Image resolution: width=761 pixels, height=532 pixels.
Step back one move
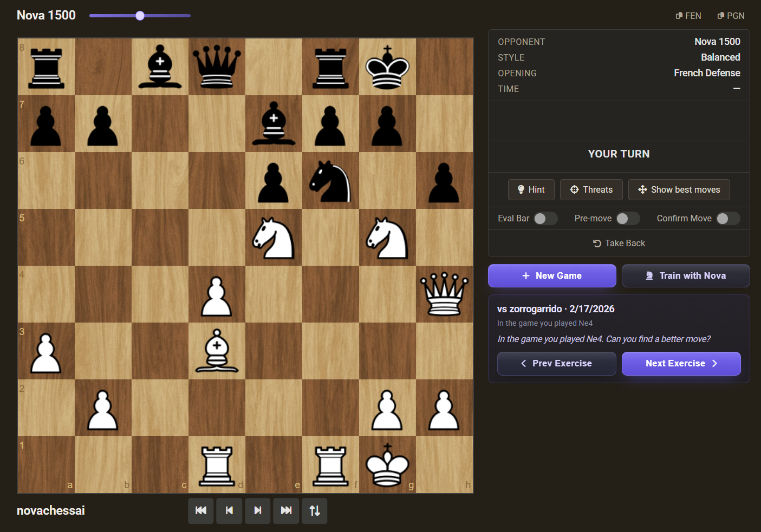[229, 510]
